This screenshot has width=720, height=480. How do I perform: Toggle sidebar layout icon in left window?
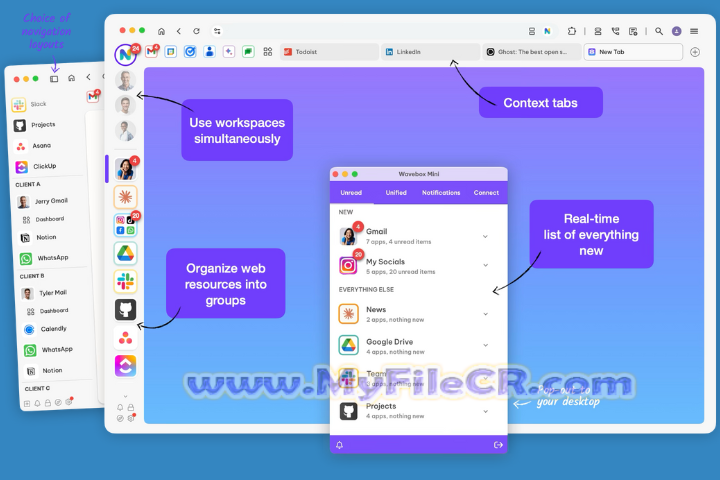[54, 79]
